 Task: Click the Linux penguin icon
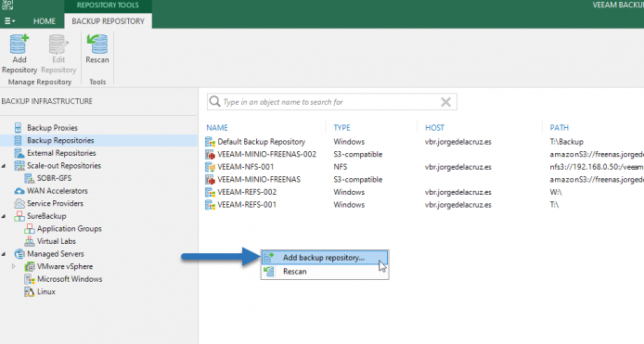tap(29, 292)
